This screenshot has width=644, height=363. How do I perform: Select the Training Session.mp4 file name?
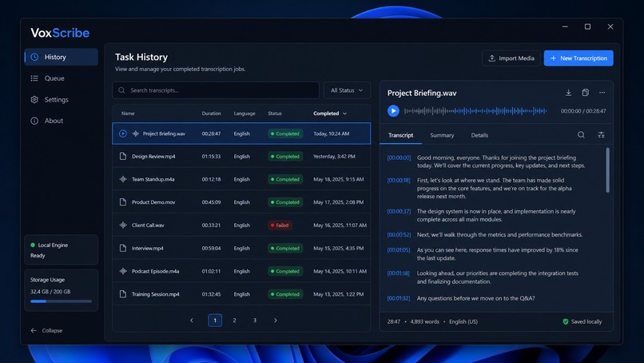tap(156, 294)
